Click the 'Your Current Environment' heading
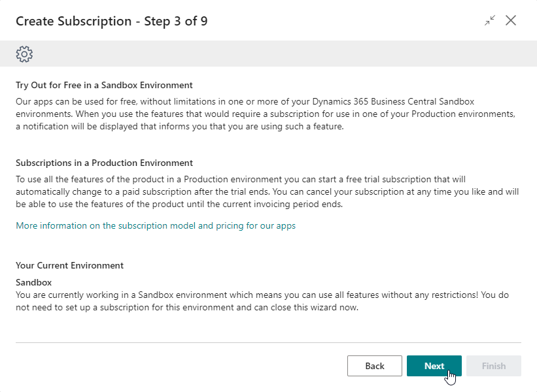 pyautogui.click(x=69, y=265)
